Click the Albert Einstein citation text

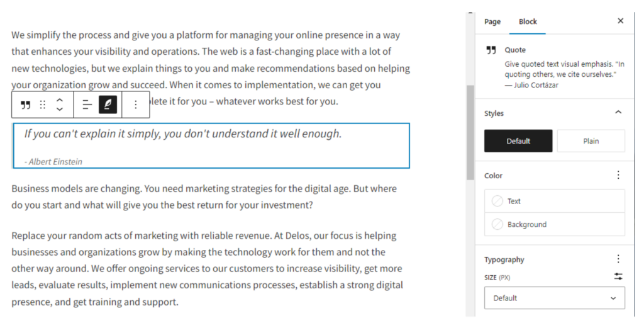(x=53, y=162)
